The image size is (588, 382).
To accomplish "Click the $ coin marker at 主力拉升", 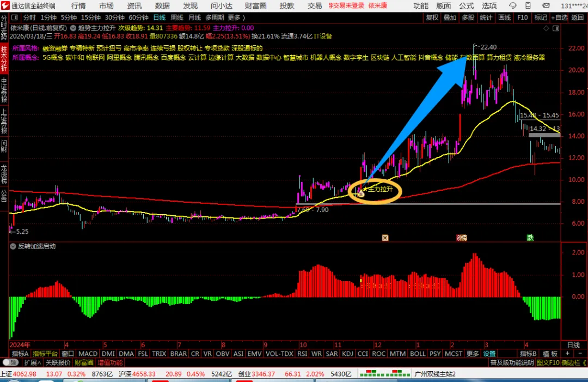I will tap(361, 194).
